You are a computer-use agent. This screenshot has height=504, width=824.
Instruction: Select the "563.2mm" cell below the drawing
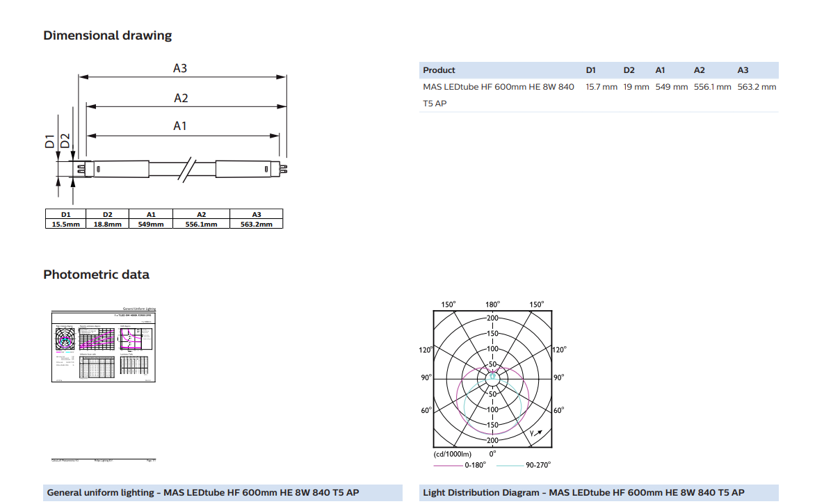(x=256, y=224)
